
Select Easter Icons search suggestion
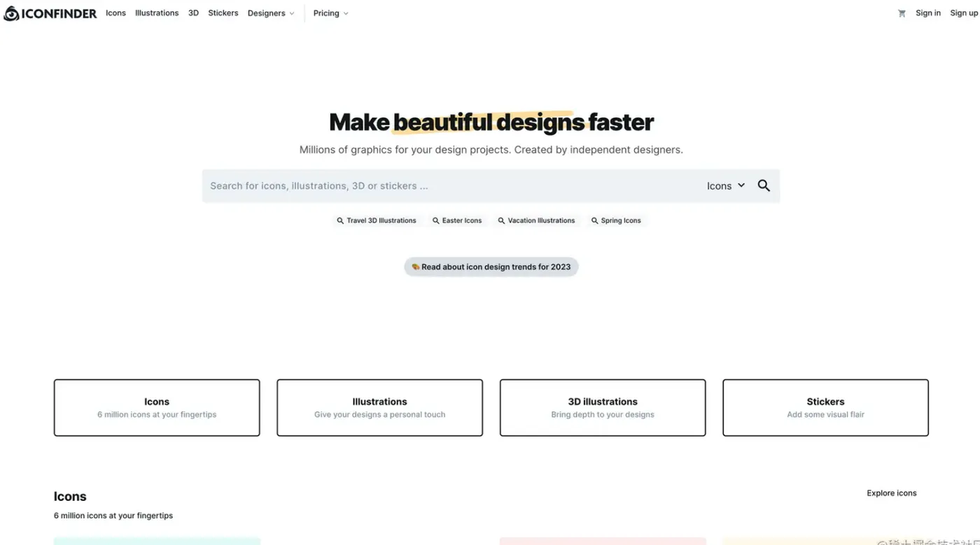(457, 220)
